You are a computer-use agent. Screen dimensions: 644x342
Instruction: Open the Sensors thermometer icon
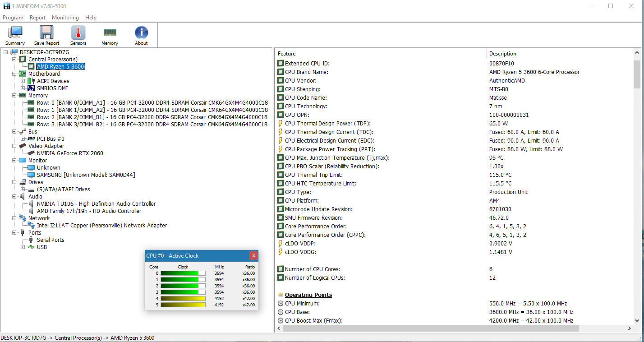click(x=78, y=35)
